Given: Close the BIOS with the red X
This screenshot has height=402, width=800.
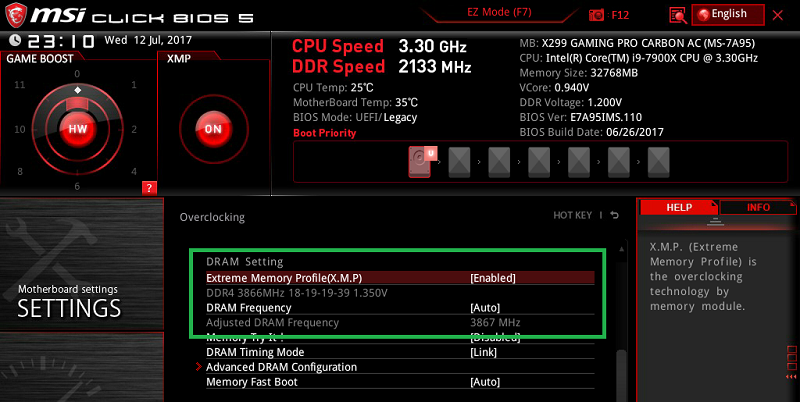Looking at the screenshot, I should click(x=778, y=15).
